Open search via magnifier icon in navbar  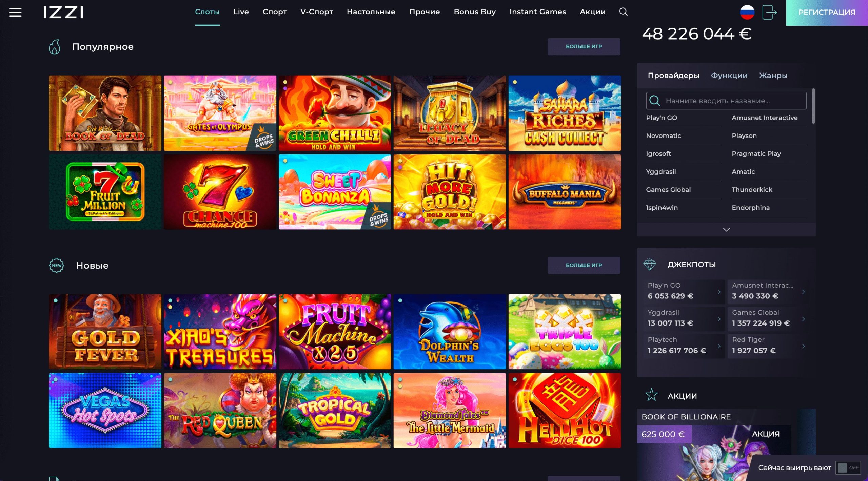[623, 12]
